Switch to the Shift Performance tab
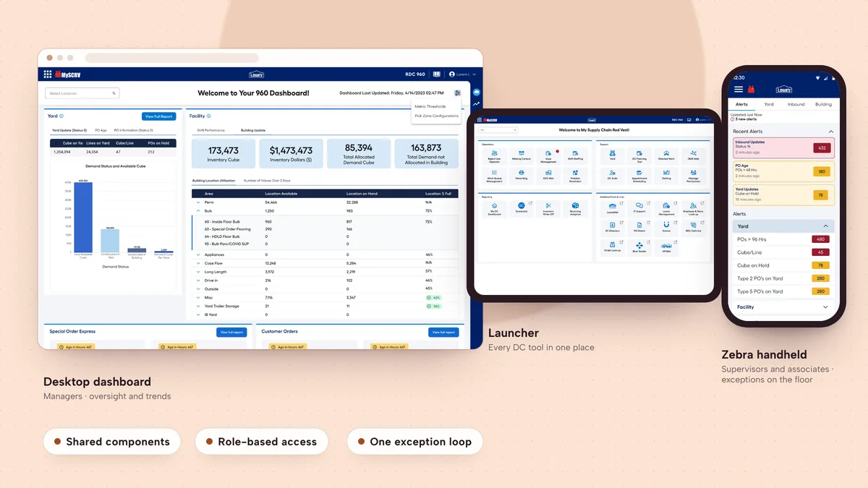The width and height of the screenshot is (868, 488). (211, 130)
